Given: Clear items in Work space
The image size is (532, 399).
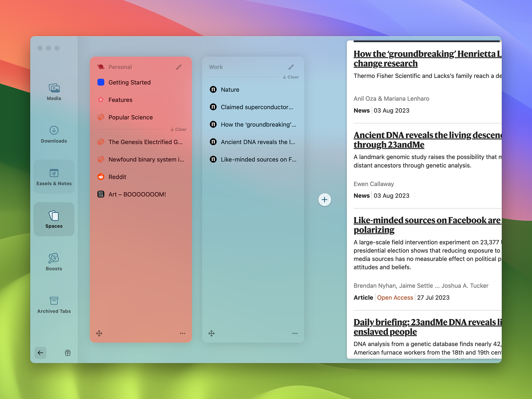Looking at the screenshot, I should click(x=291, y=77).
